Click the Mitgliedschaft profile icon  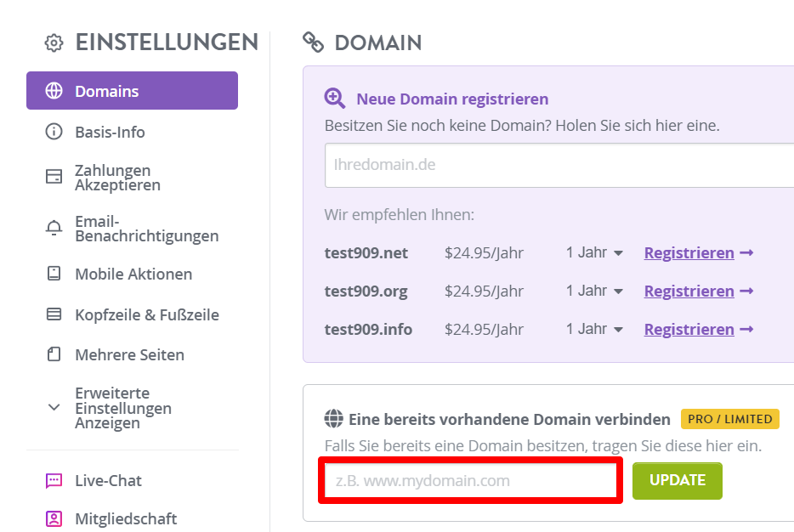(54, 519)
